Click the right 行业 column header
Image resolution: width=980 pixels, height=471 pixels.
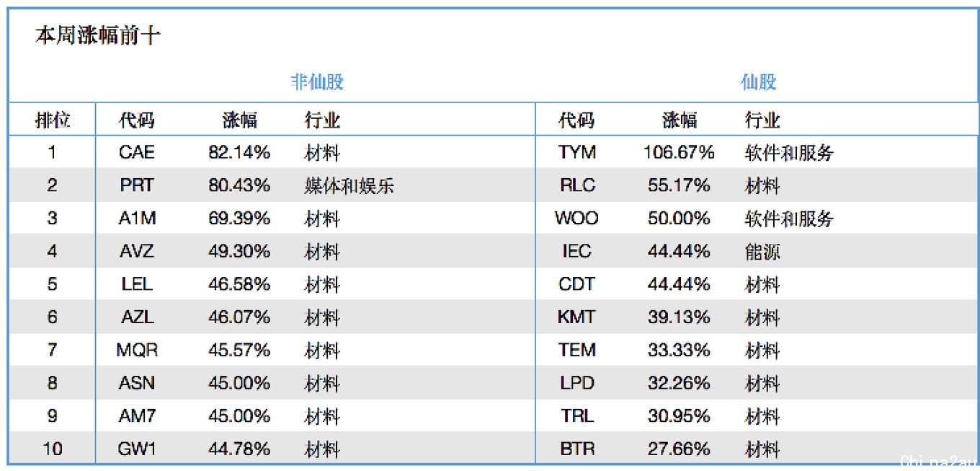pos(762,120)
